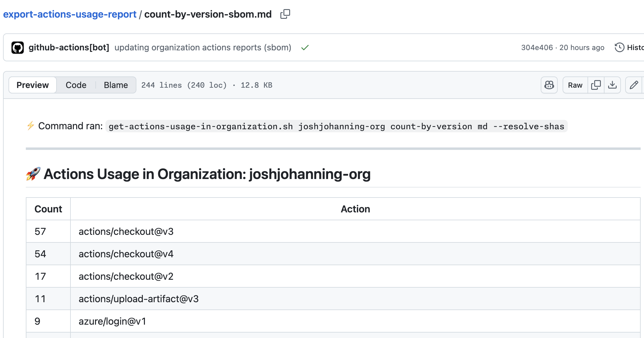Edit this file using the pencil icon
The image size is (644, 338).
tap(634, 85)
